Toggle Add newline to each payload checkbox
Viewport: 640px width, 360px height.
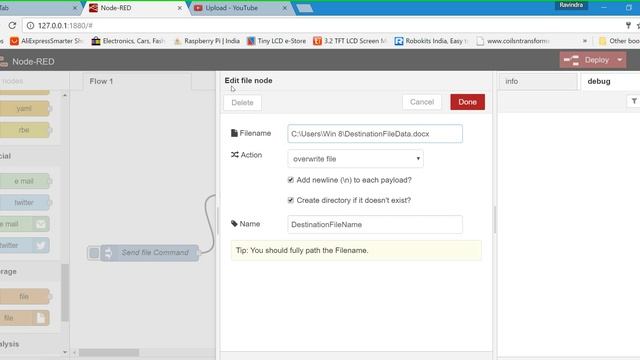(291, 180)
